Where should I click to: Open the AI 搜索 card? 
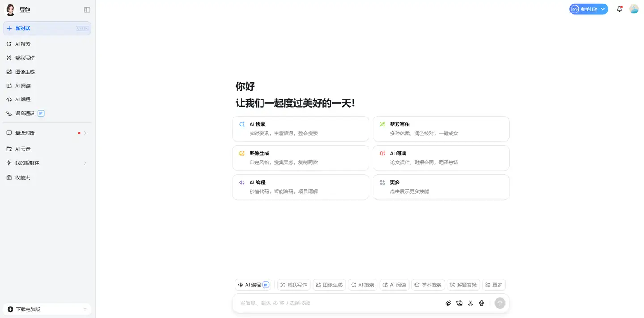coord(301,129)
